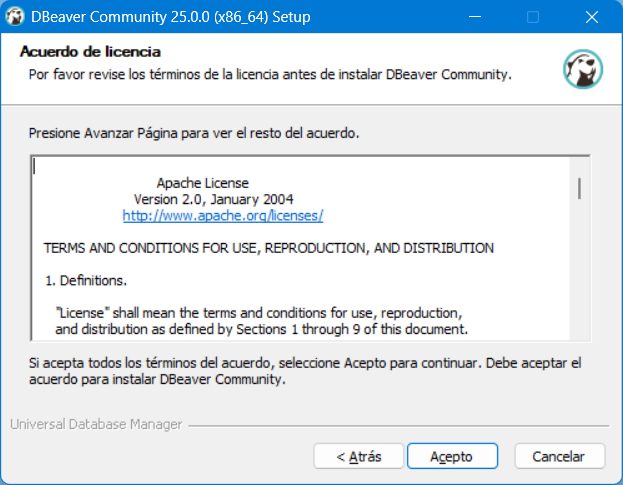
Task: Click the DBeaver title bar icon
Action: coord(15,17)
